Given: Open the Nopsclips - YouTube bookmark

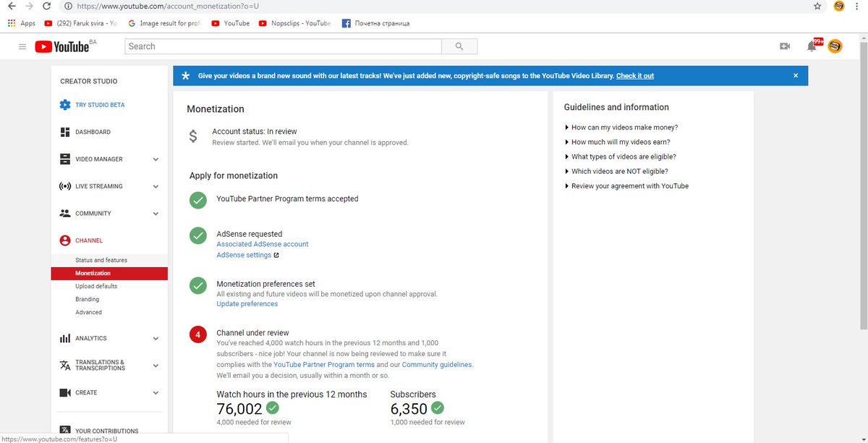Looking at the screenshot, I should (x=295, y=23).
